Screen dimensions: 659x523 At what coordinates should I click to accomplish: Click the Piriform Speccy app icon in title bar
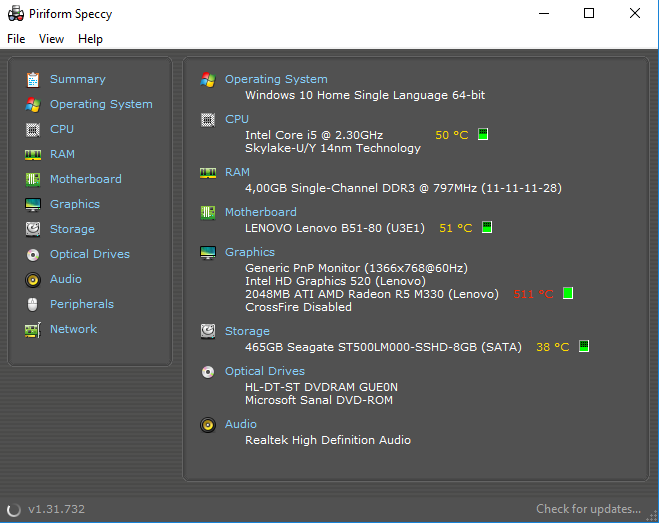click(x=16, y=13)
